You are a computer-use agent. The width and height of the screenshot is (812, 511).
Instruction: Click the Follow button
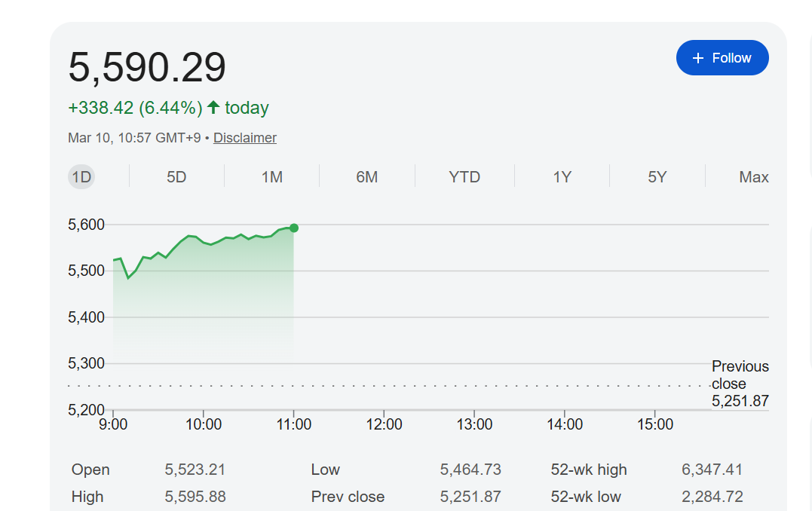tap(722, 58)
